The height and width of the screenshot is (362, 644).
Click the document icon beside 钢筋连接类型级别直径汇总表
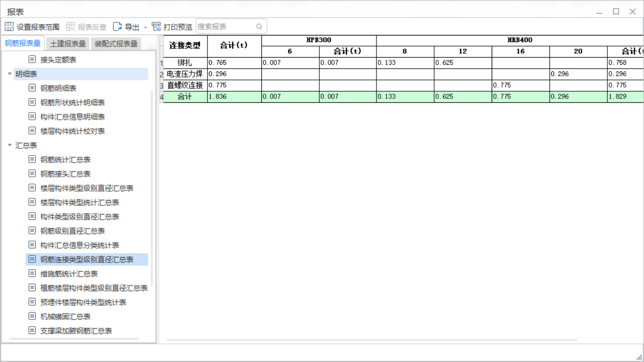(x=32, y=259)
